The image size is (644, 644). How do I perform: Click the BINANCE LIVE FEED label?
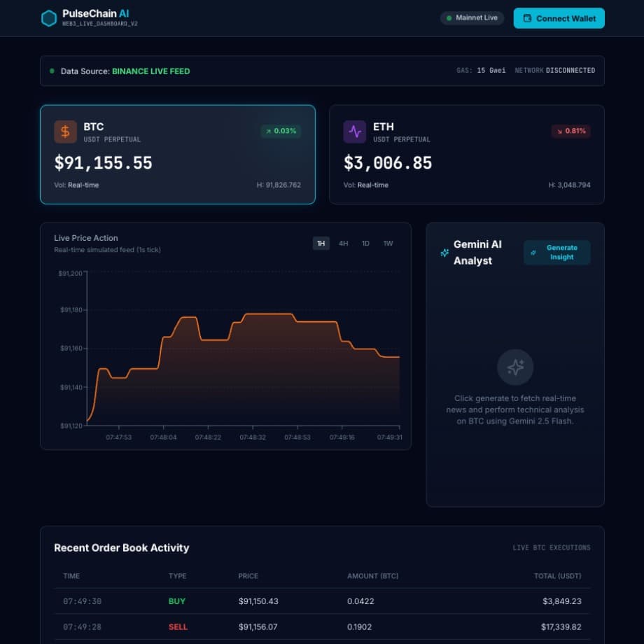click(x=150, y=71)
